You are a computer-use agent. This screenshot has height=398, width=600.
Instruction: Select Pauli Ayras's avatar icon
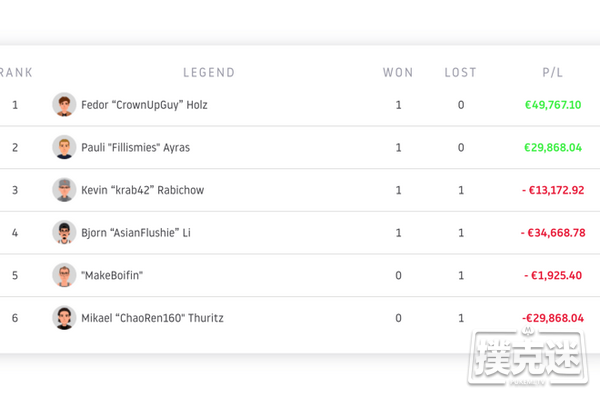(x=64, y=147)
